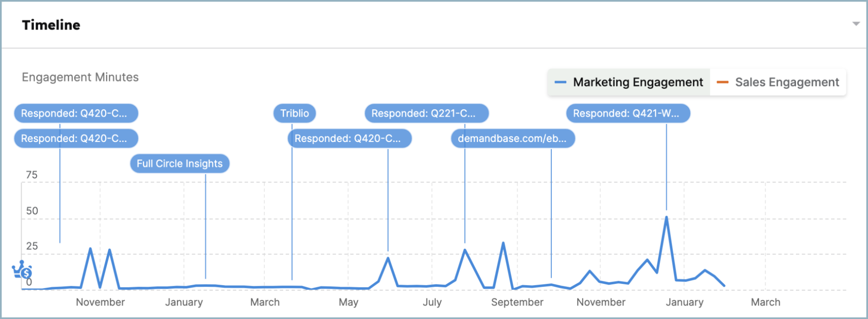
Task: Click the blue Marketing Engagement line swatch
Action: pos(560,82)
